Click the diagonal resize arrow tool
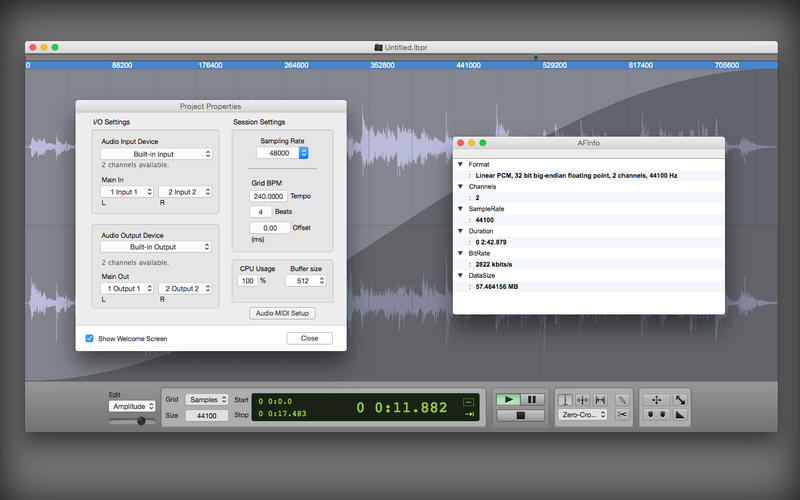This screenshot has height=500, width=800. pyautogui.click(x=681, y=399)
